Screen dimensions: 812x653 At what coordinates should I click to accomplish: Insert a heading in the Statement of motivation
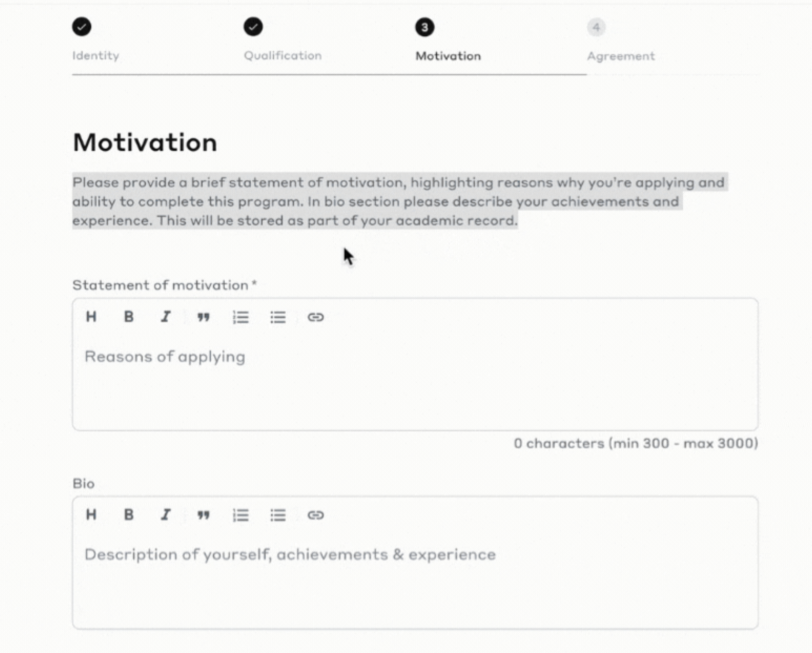[x=91, y=317]
